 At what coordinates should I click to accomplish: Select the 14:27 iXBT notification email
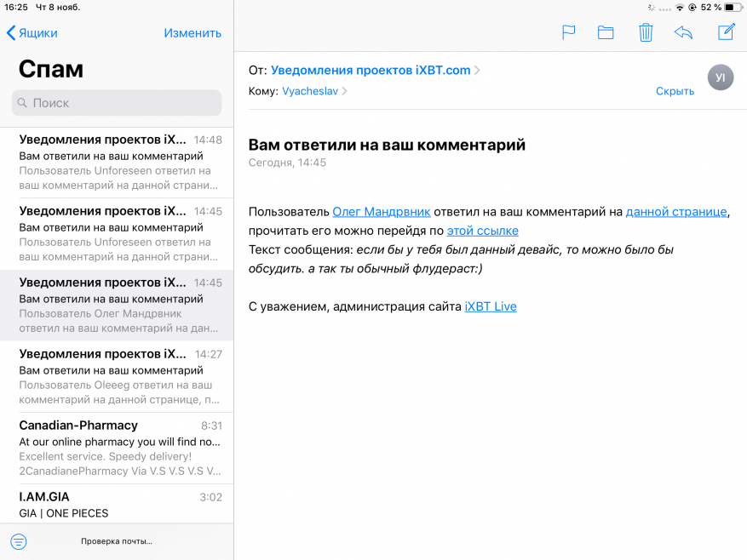[x=117, y=376]
